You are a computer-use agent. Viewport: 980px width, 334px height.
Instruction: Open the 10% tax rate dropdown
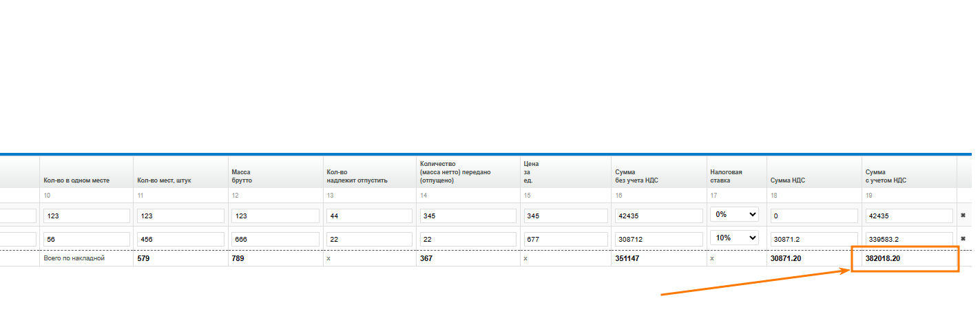[x=734, y=237]
